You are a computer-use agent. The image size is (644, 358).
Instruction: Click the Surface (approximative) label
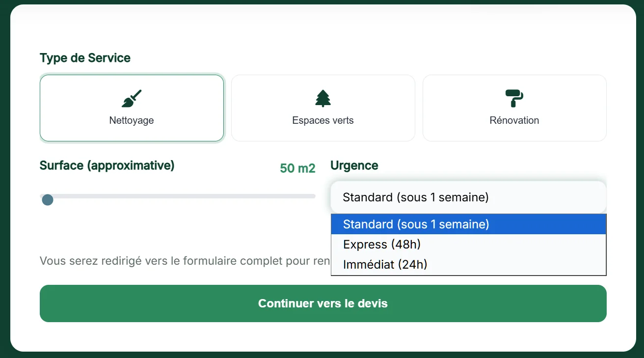pos(107,165)
